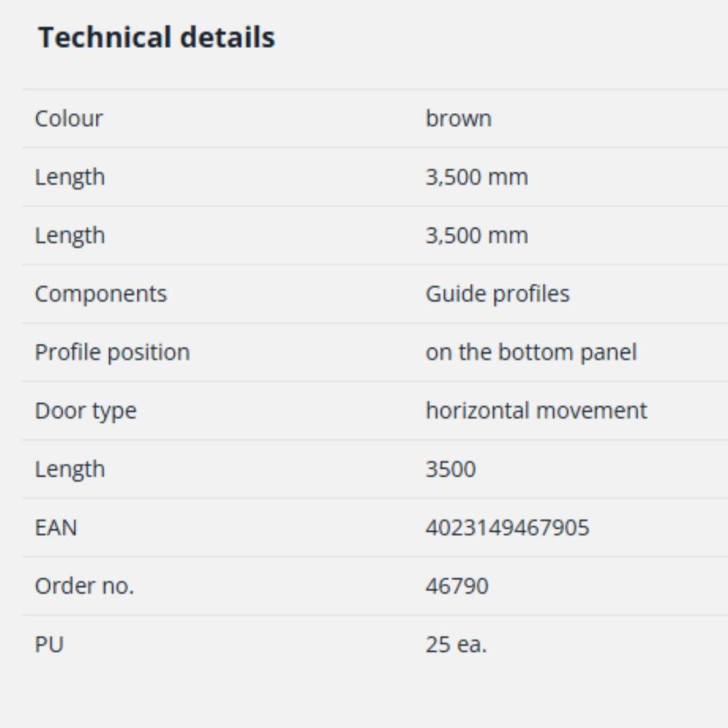Click the brown colour value

[x=458, y=119]
